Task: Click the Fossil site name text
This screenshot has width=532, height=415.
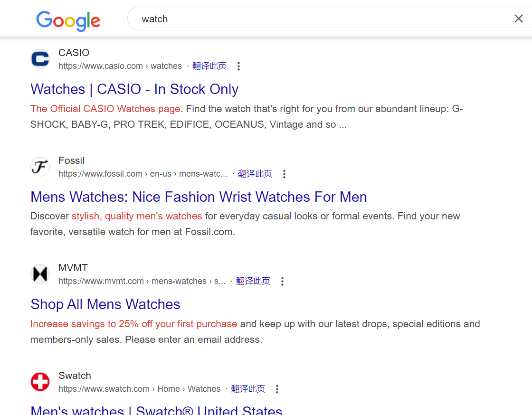Action: click(x=71, y=160)
